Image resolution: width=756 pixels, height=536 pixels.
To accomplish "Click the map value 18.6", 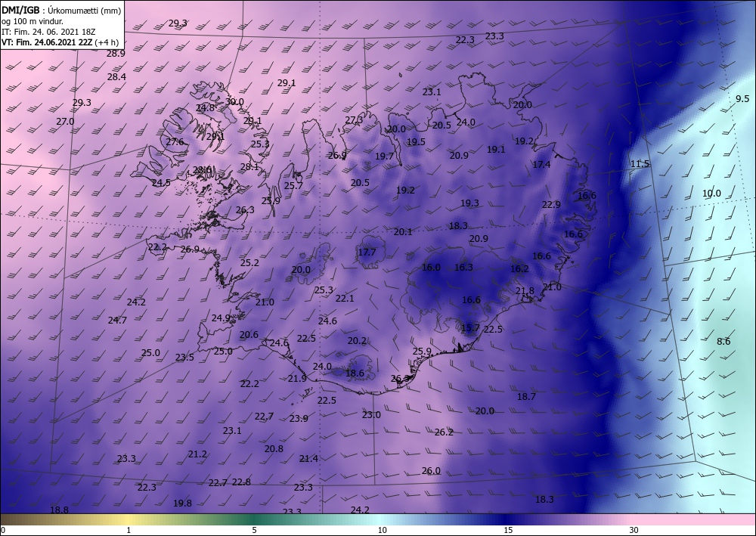I will [x=355, y=373].
